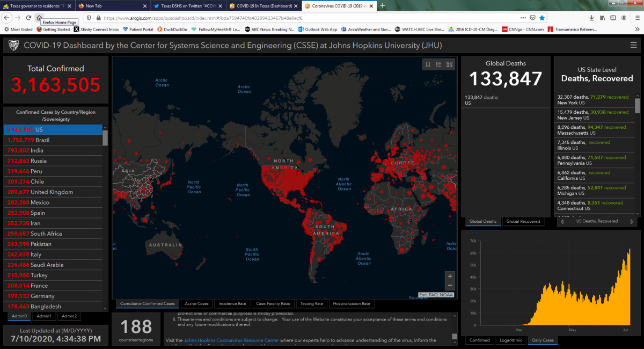Open the map legend icon

(x=438, y=64)
